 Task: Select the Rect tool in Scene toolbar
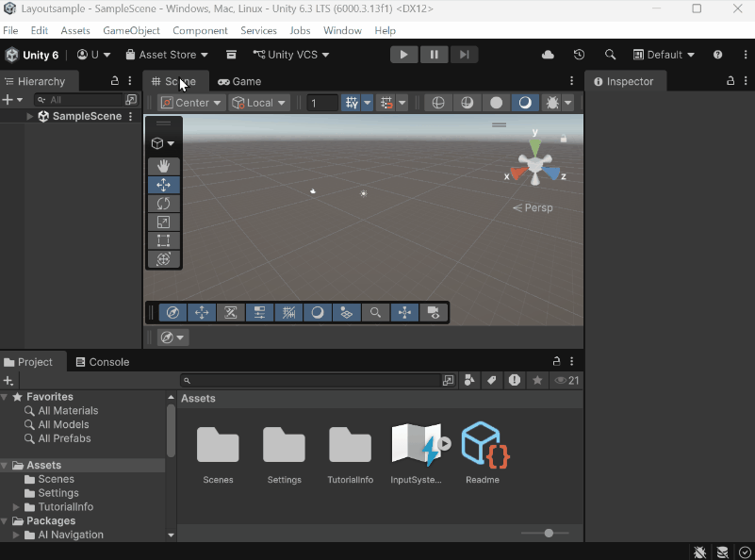[x=163, y=240]
